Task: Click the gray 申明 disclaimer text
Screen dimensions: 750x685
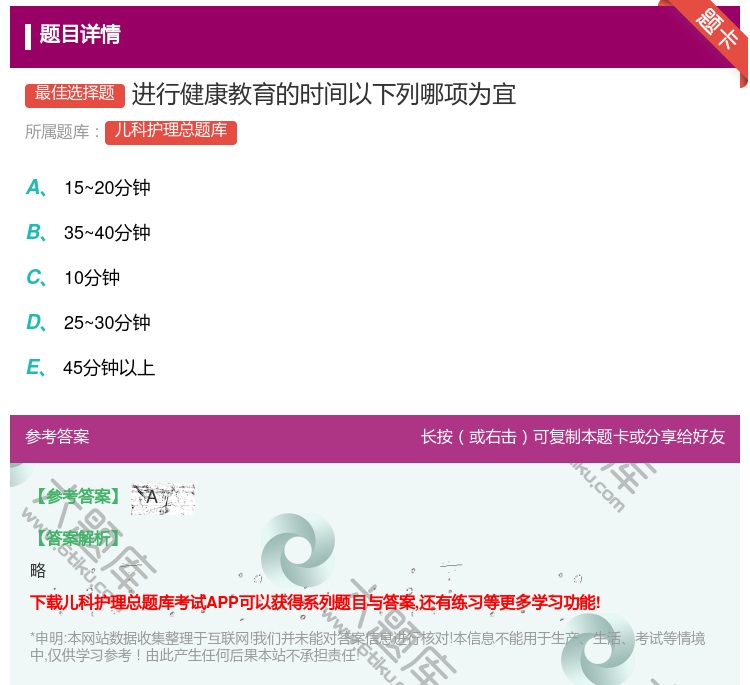Action: tap(367, 647)
